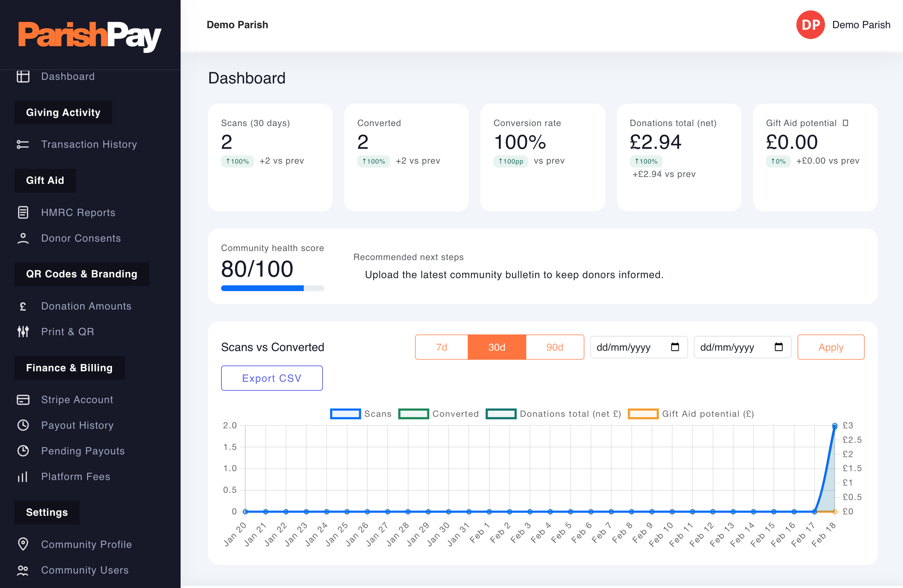Open the start date calendar picker
This screenshot has width=903, height=588.
(675, 347)
